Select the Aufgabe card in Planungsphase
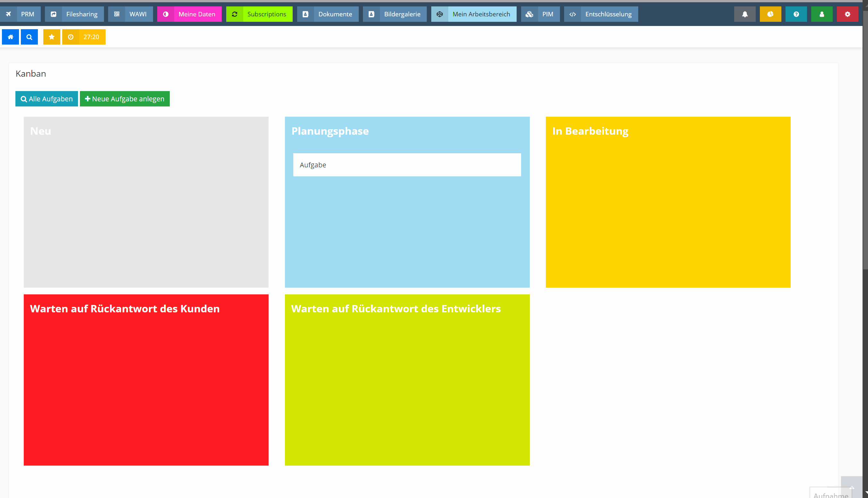The image size is (868, 498). click(407, 165)
